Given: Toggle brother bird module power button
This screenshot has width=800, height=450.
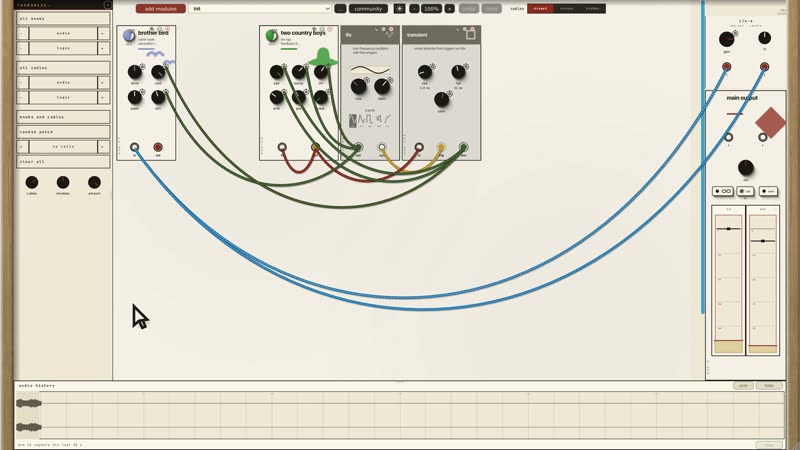Looking at the screenshot, I should point(129,36).
